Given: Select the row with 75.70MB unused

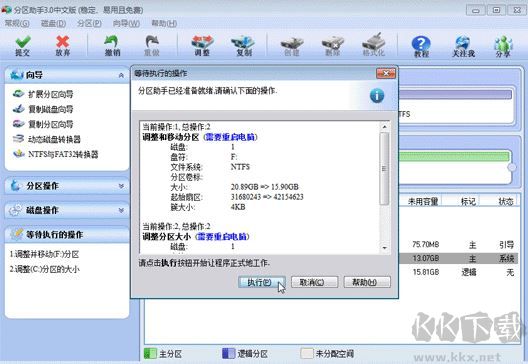Looking at the screenshot, I should 458,244.
